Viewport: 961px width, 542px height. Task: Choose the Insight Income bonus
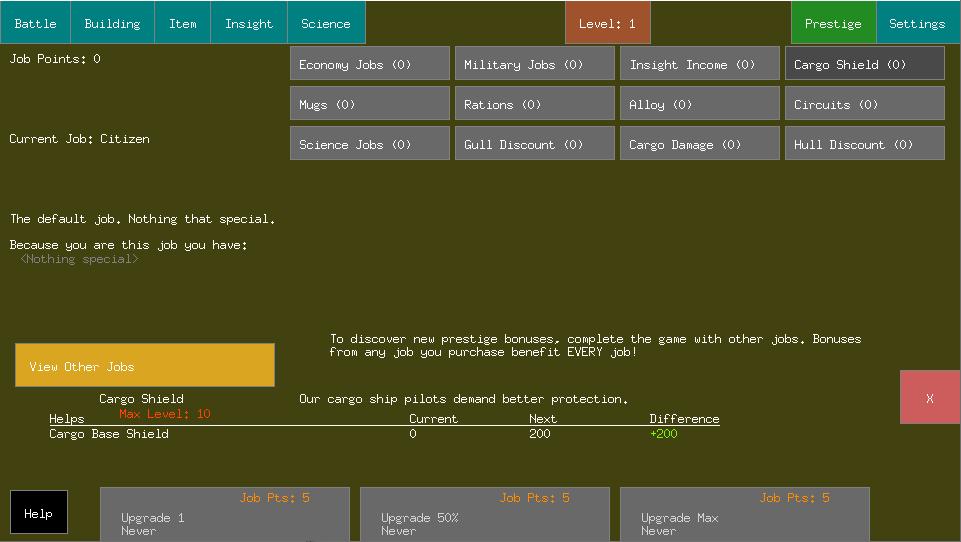700,63
